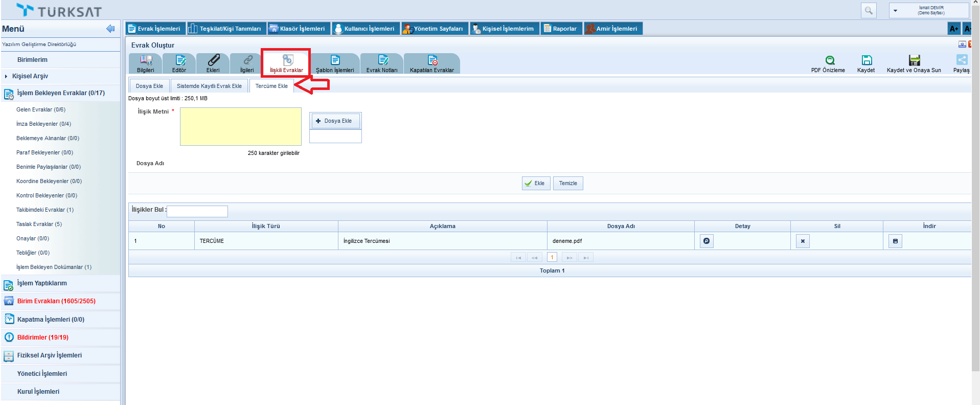Expand İşlem Bekleyen Evraklar section
Screen dimensions: 980x405
coord(60,93)
